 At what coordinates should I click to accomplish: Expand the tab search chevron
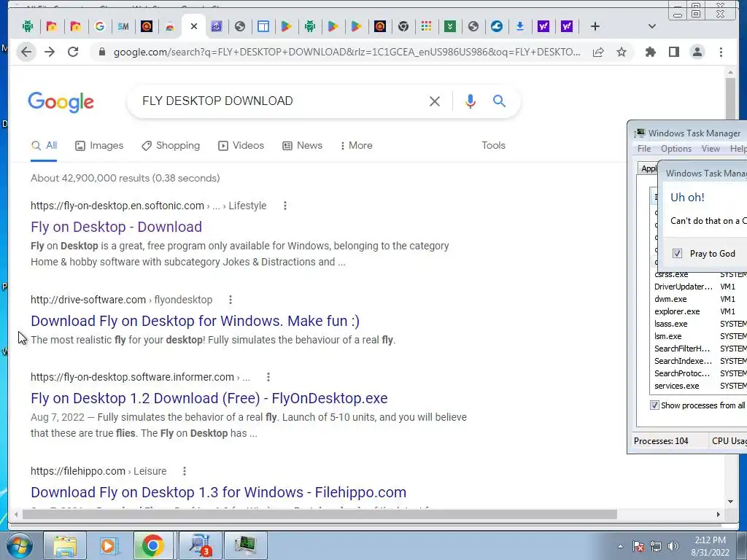(652, 27)
